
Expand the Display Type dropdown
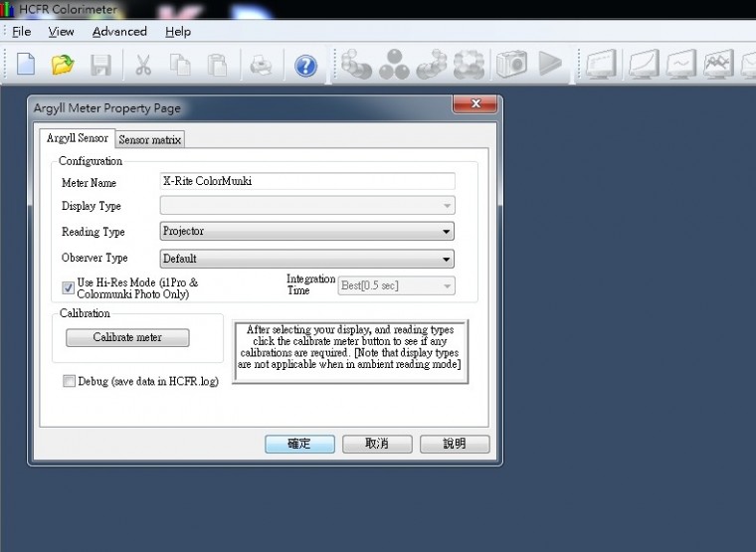tap(307, 206)
